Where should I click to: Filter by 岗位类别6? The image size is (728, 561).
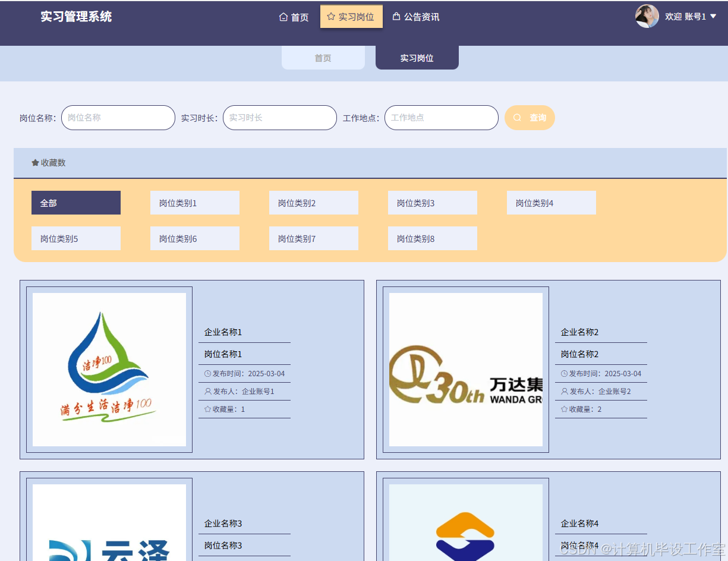(x=195, y=238)
